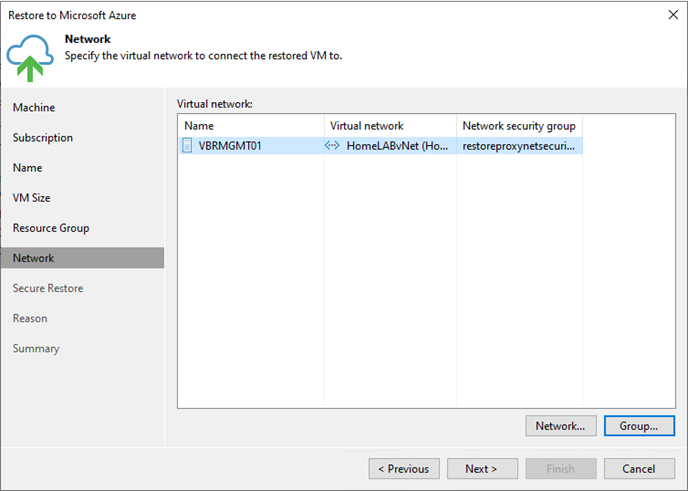
Task: Click the VBRMGMT01 machine icon
Action: point(187,145)
